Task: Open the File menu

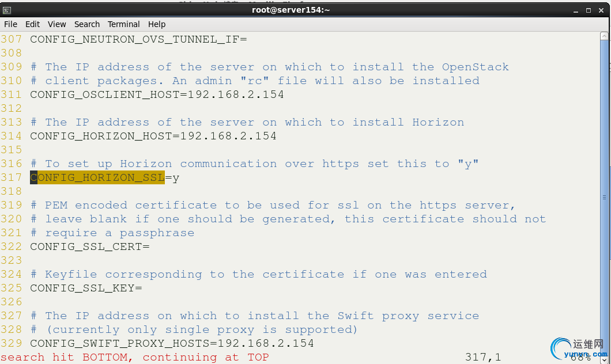Action: (10, 24)
